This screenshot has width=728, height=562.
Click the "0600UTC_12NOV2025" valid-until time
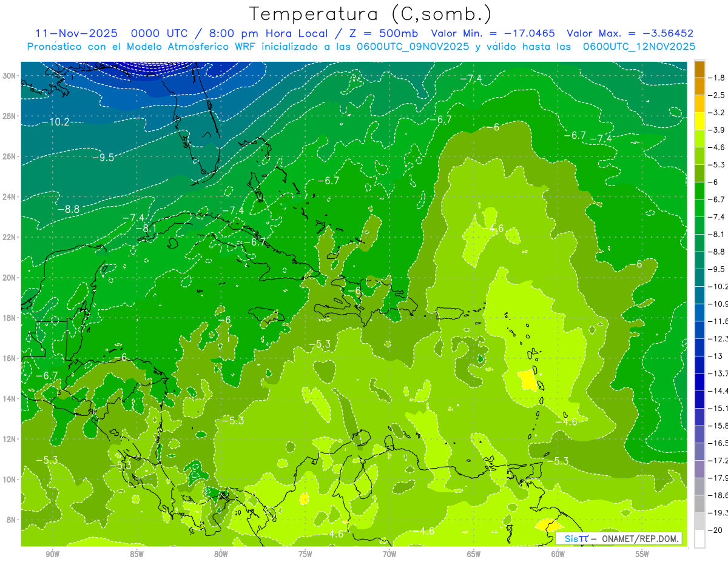pyautogui.click(x=639, y=47)
